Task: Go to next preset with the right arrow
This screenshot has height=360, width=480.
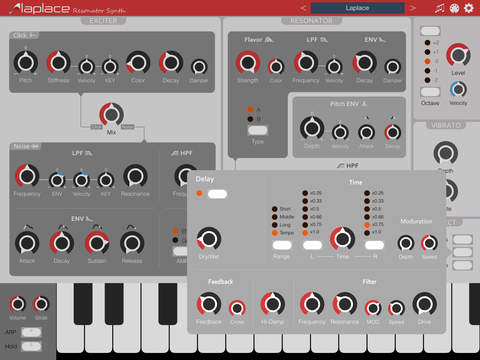Action: [x=413, y=8]
